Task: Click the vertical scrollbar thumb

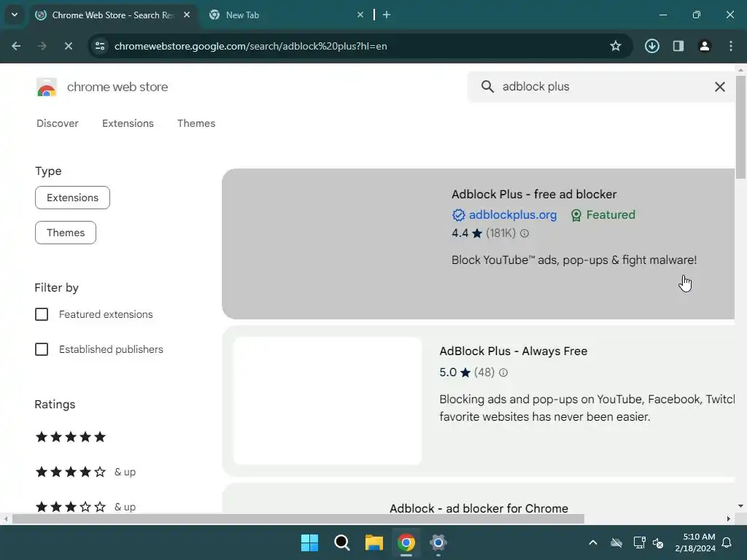Action: click(740, 127)
